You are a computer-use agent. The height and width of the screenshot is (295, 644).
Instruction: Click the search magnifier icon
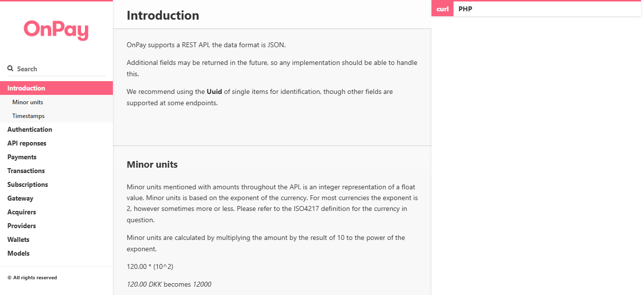point(9,68)
